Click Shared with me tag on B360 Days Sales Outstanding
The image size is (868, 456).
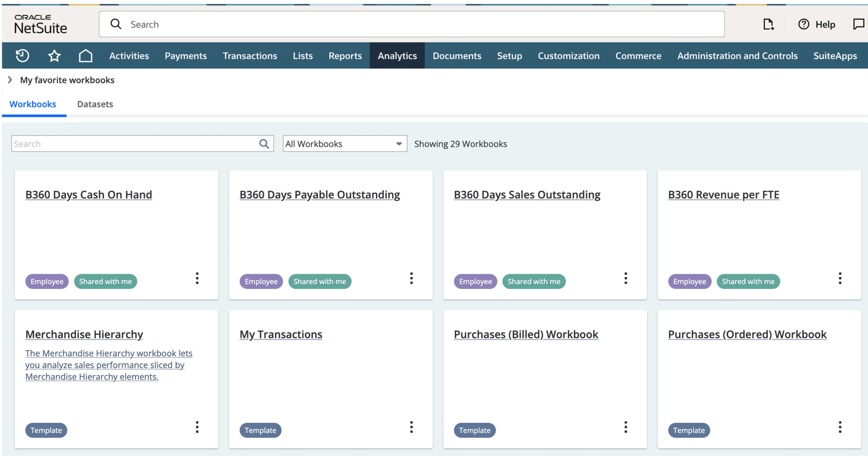pyautogui.click(x=534, y=282)
